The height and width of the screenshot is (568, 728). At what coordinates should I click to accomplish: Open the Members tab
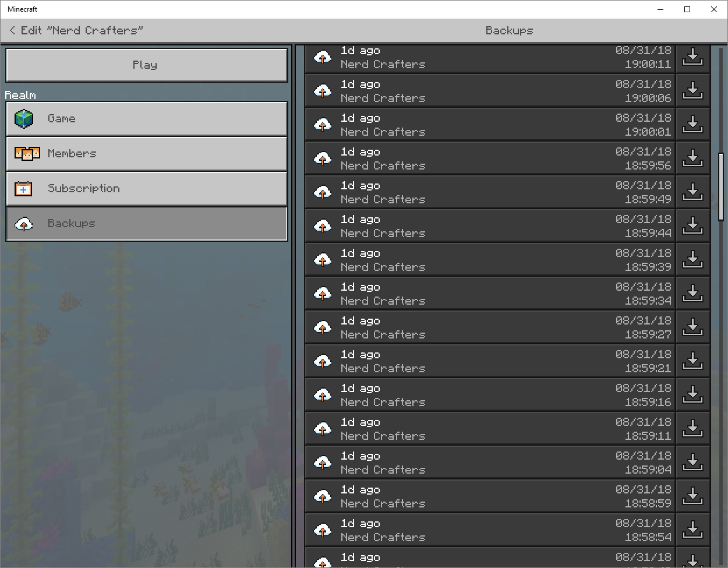click(x=147, y=154)
